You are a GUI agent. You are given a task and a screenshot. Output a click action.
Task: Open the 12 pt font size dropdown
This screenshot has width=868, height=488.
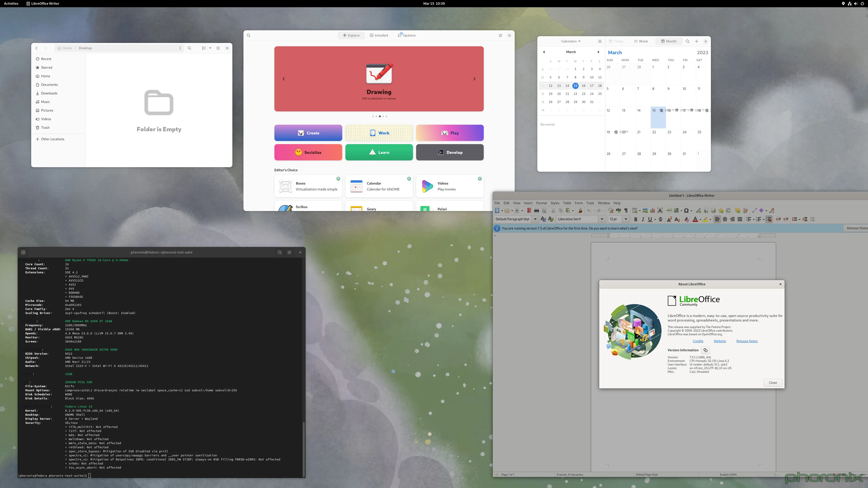pos(626,219)
